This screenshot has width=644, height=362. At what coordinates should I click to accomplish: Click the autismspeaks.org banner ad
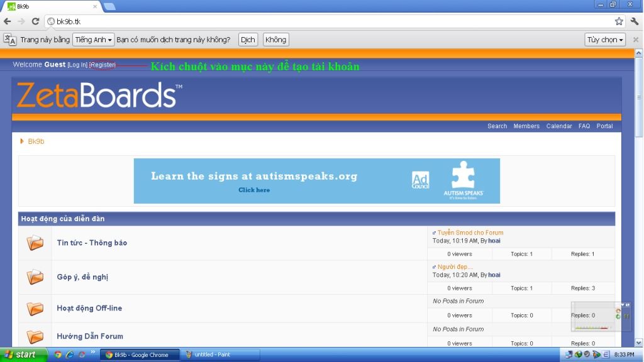coord(316,181)
